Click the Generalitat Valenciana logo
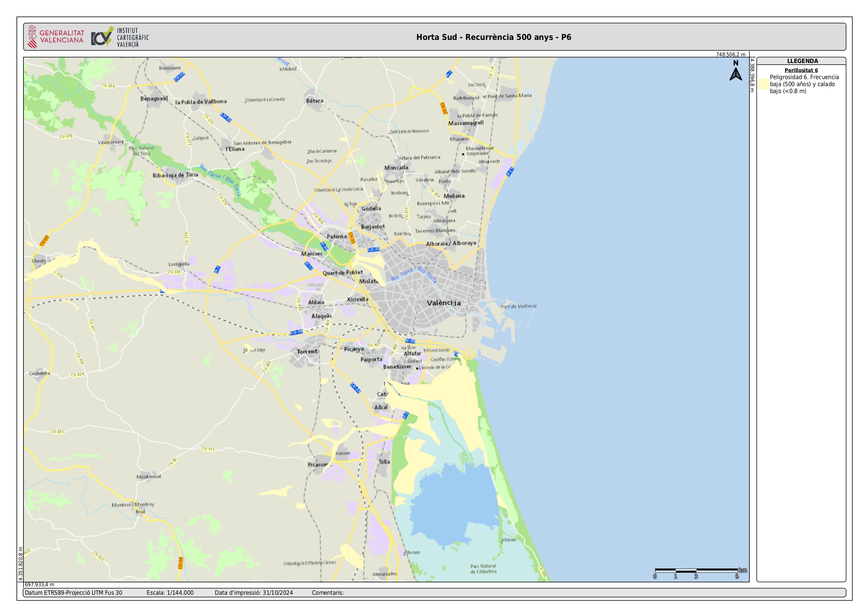Screen dimensions: 868x614 pyautogui.click(x=56, y=37)
